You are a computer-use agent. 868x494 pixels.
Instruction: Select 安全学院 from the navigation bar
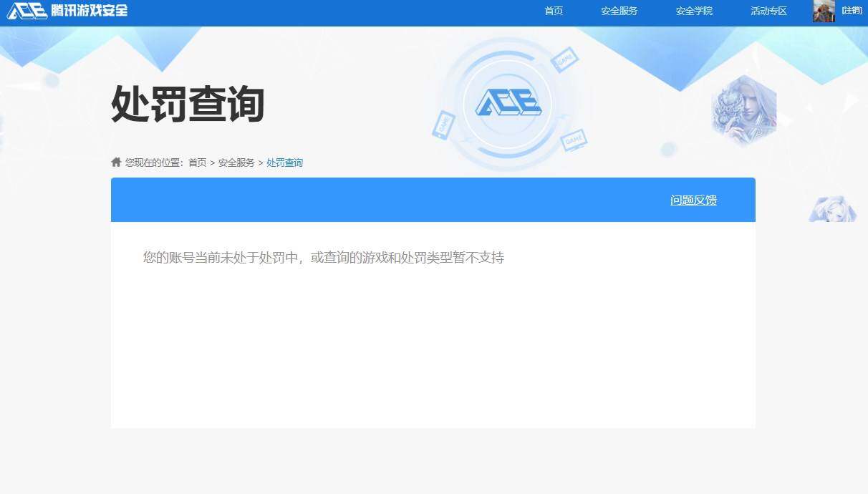693,11
